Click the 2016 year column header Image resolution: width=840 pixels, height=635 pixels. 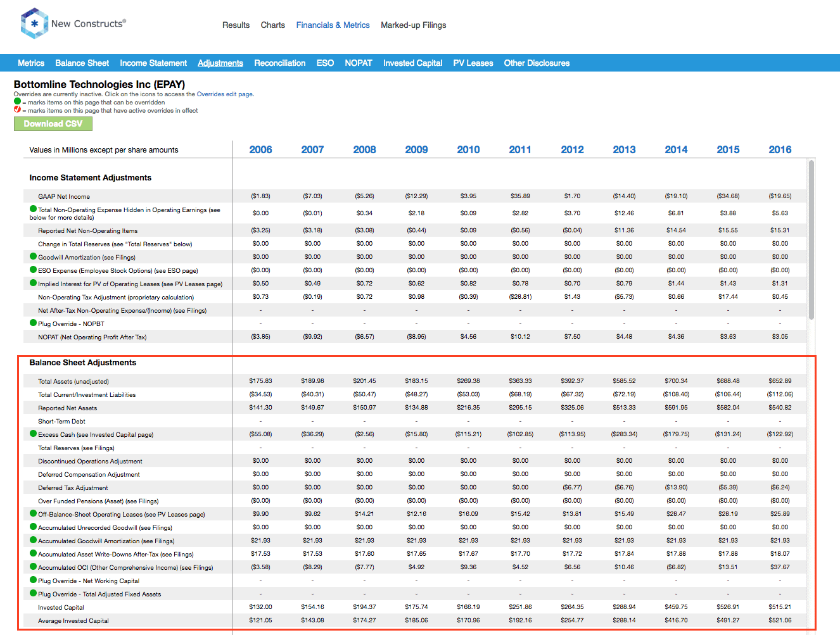click(x=780, y=149)
